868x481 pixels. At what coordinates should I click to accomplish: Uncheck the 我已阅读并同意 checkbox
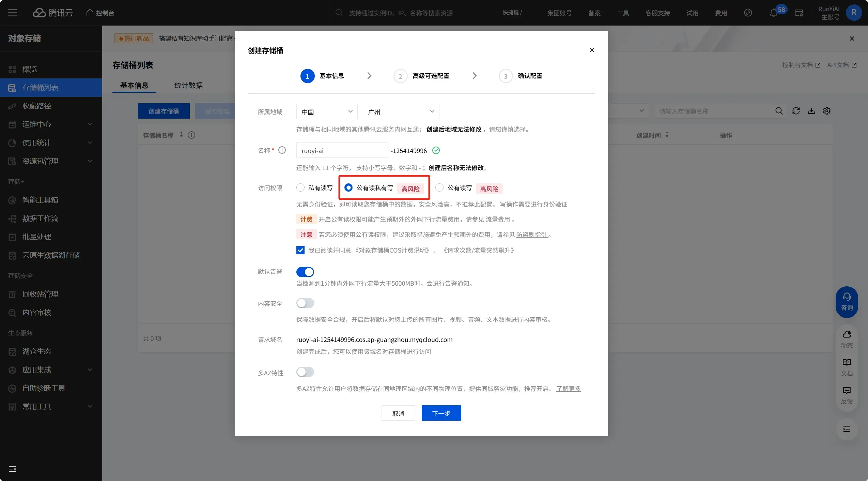300,250
